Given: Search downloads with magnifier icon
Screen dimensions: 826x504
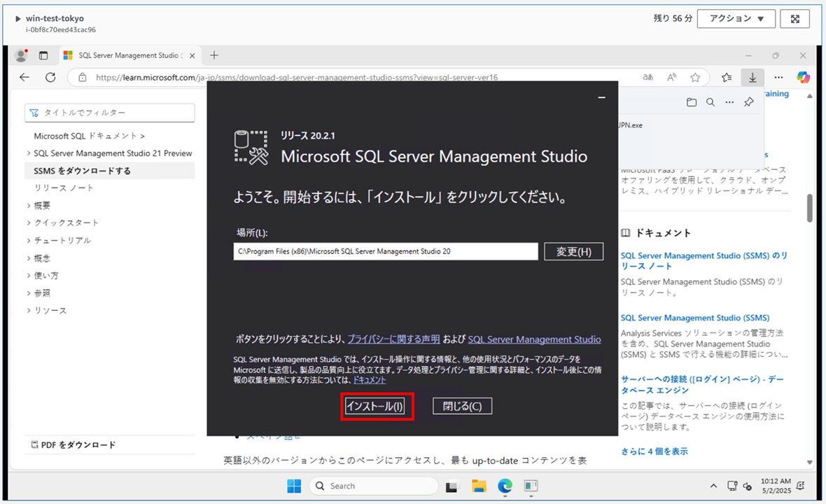Looking at the screenshot, I should [710, 102].
